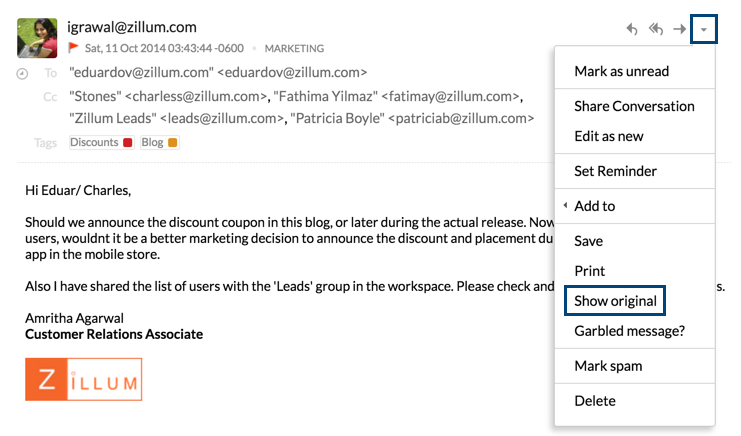
Task: Toggle the red flag on this email
Action: pyautogui.click(x=74, y=47)
